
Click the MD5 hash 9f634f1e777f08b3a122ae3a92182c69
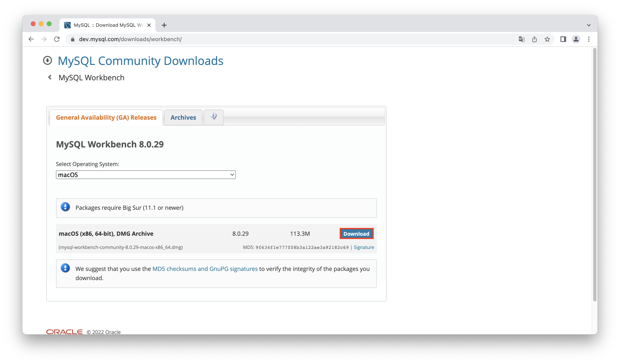coord(302,247)
